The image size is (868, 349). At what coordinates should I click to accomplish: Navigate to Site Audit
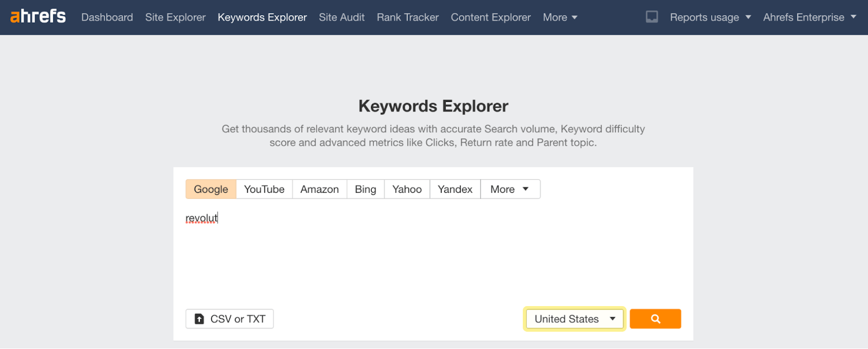[x=341, y=17]
